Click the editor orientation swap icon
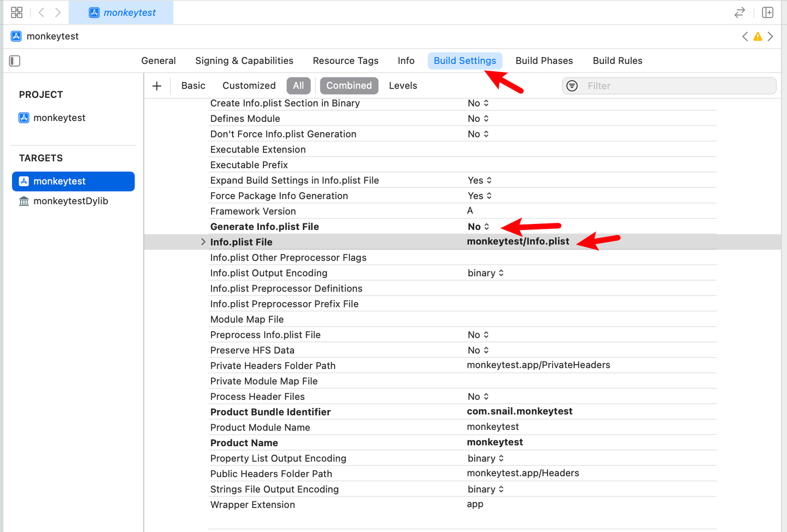The image size is (787, 532). (x=739, y=12)
